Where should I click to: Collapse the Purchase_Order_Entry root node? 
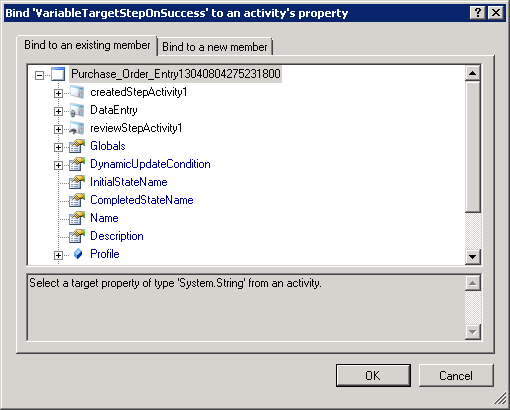point(39,75)
